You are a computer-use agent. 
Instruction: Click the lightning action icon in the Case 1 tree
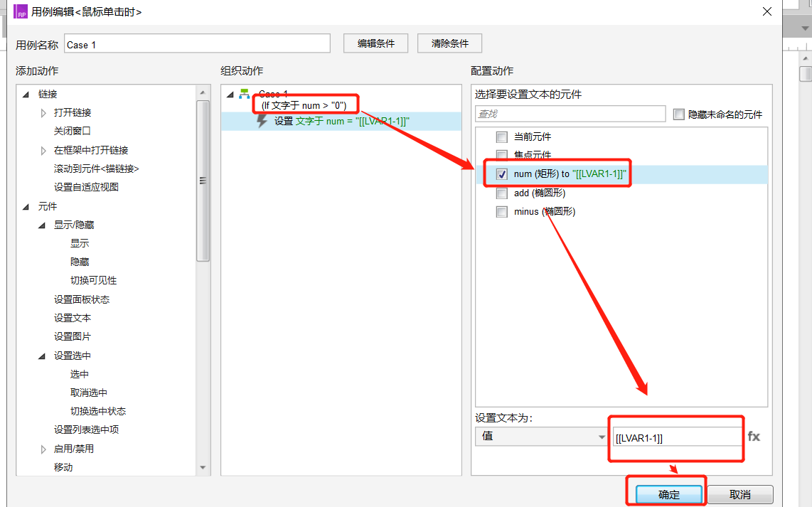[x=262, y=121]
